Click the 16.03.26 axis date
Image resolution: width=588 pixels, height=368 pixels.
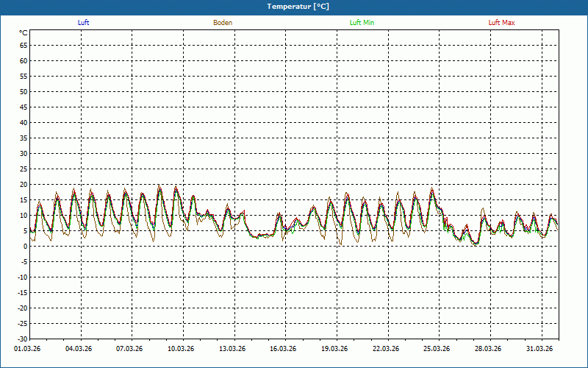click(283, 350)
